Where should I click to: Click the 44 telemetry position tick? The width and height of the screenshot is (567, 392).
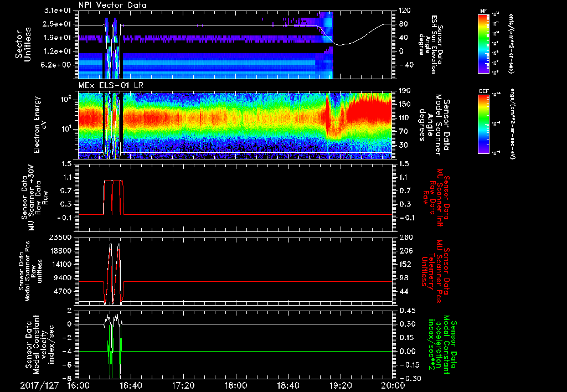point(403,291)
